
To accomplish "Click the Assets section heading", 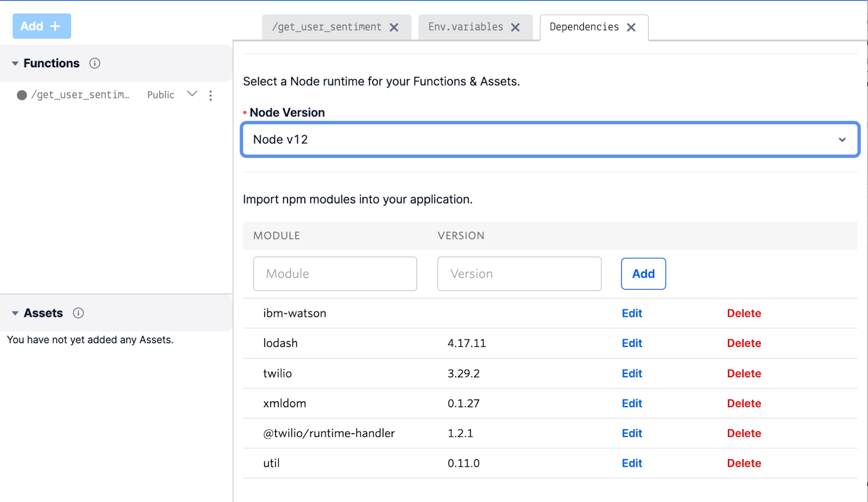I will pyautogui.click(x=43, y=313).
